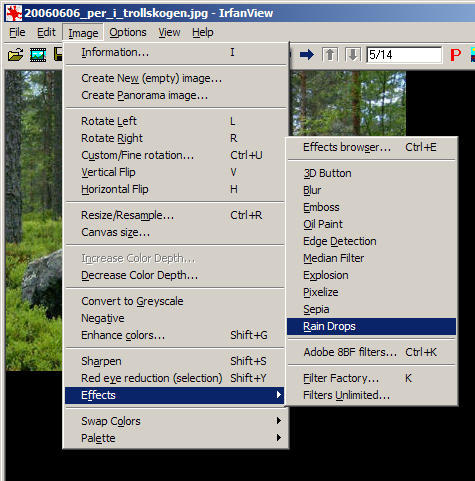Screen dimensions: 475x481
Task: Open the File menu
Action: click(x=17, y=32)
